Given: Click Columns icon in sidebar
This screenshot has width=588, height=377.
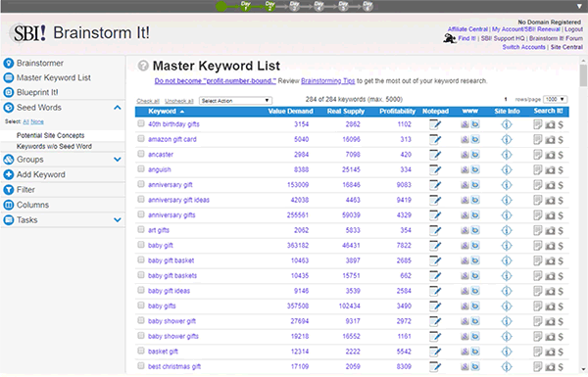Looking at the screenshot, I should pyautogui.click(x=8, y=205).
